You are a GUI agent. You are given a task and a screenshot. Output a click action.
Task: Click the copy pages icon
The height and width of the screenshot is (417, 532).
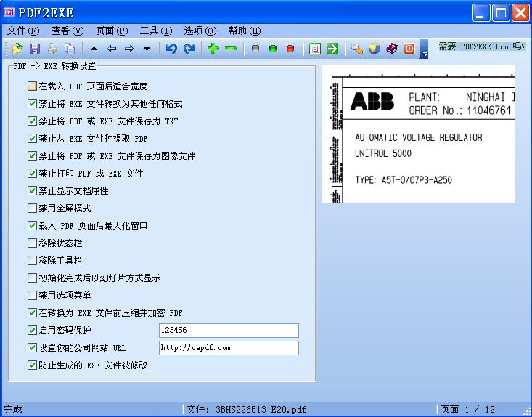(x=70, y=49)
